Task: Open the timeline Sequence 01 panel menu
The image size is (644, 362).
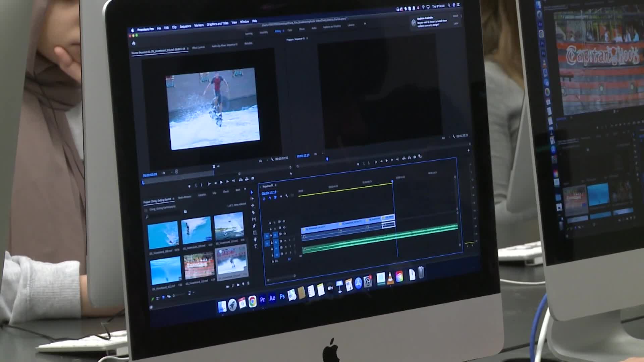Action: (276, 185)
